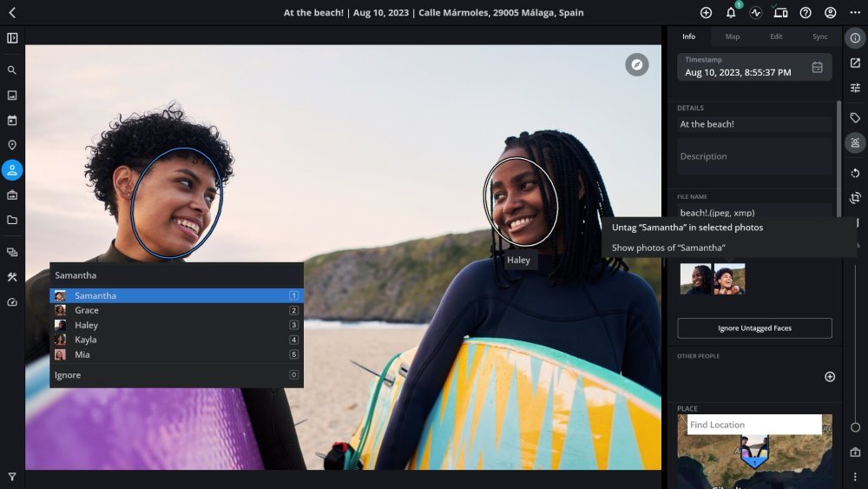
Task: Click the Find Location input field
Action: pyautogui.click(x=753, y=425)
